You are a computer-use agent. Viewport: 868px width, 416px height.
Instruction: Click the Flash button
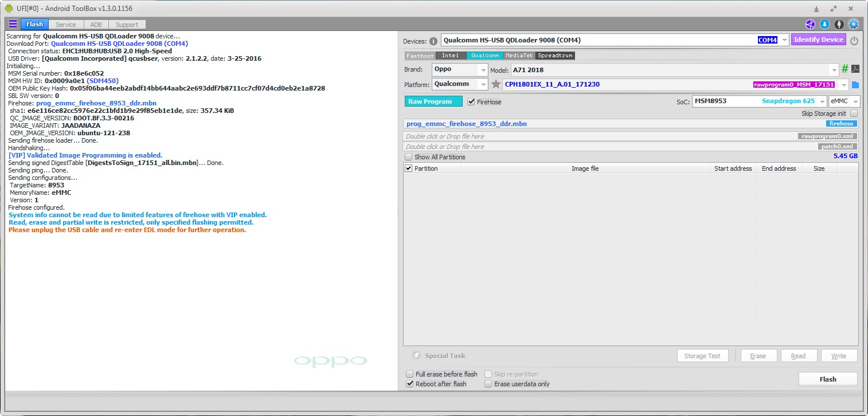click(828, 379)
